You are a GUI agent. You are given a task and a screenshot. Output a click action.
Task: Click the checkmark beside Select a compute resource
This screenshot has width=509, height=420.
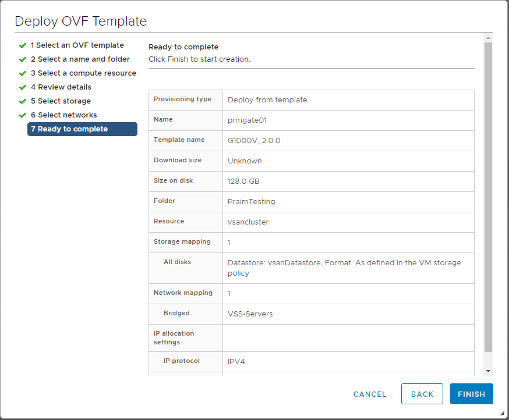click(x=23, y=73)
